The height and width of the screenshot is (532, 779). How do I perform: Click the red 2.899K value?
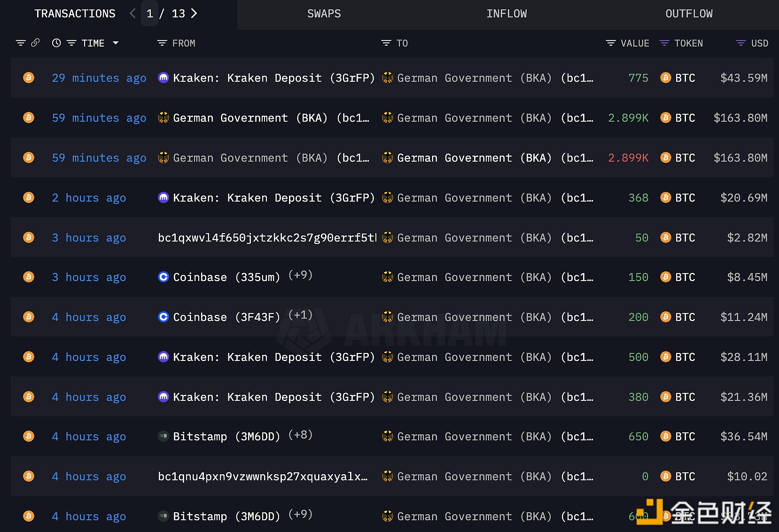[628, 158]
